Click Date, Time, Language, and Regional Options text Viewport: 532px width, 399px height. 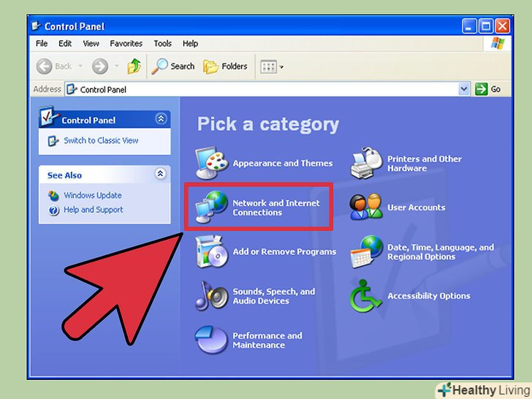point(441,251)
